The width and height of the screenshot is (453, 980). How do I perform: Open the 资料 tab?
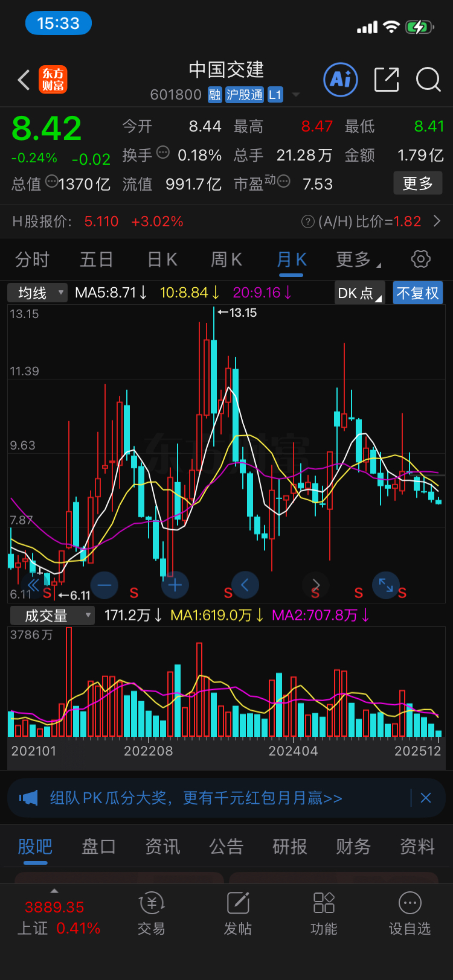[x=417, y=847]
